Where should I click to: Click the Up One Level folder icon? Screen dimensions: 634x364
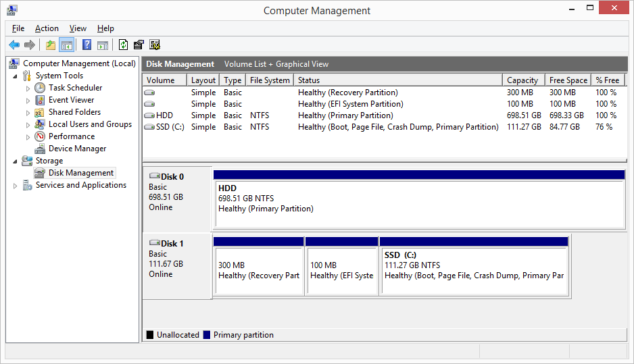click(51, 45)
